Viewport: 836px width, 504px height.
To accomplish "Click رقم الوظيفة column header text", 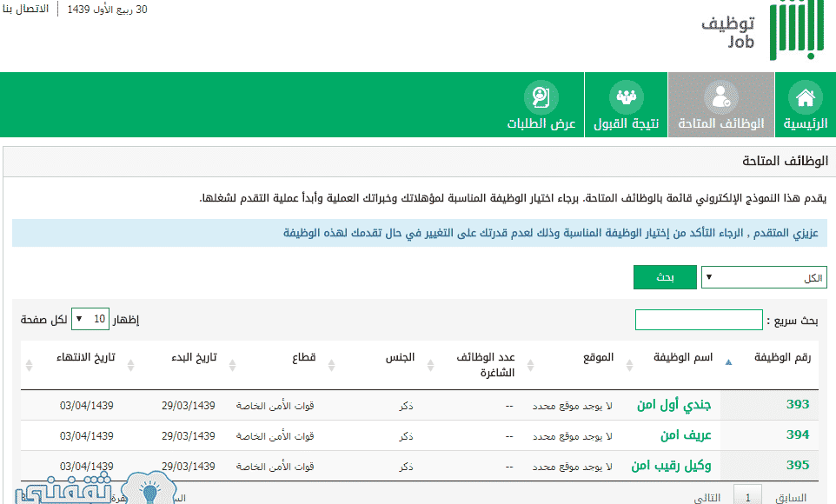I will click(x=783, y=357).
